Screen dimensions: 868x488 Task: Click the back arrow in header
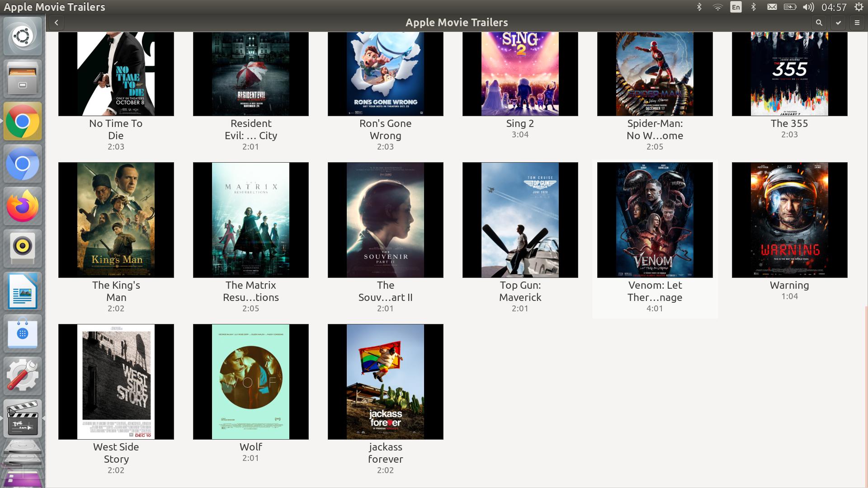56,23
